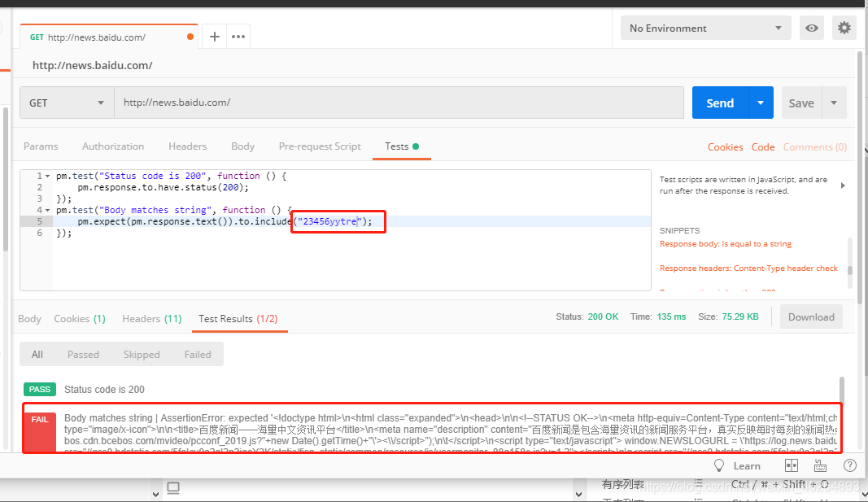This screenshot has height=502, width=868.
Task: Open the tab options ellipsis menu
Action: pos(238,37)
